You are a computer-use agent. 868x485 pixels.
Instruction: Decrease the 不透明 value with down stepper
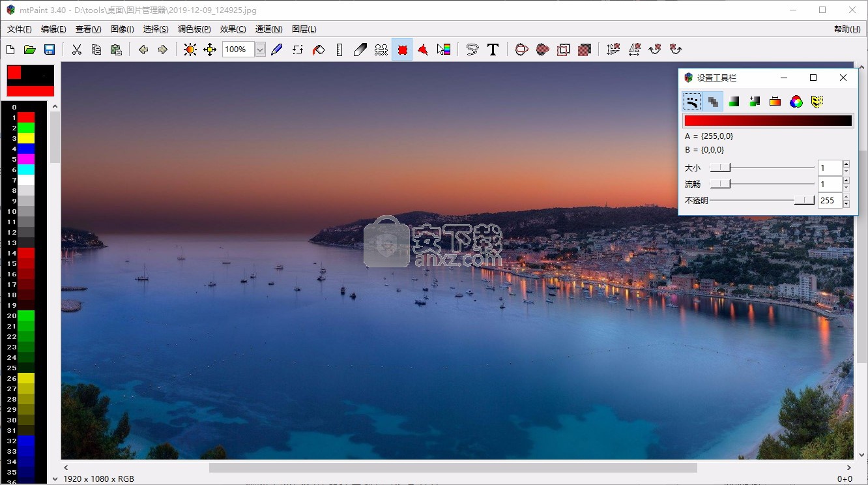coord(846,204)
